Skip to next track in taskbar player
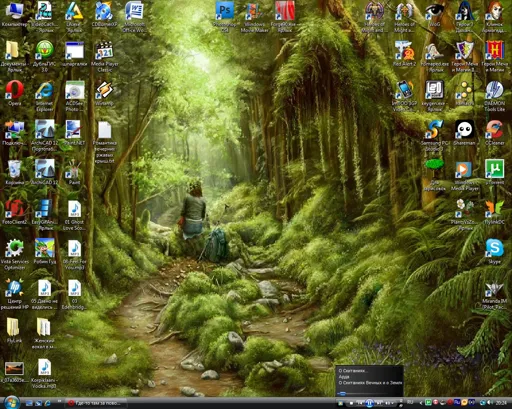 378,403
